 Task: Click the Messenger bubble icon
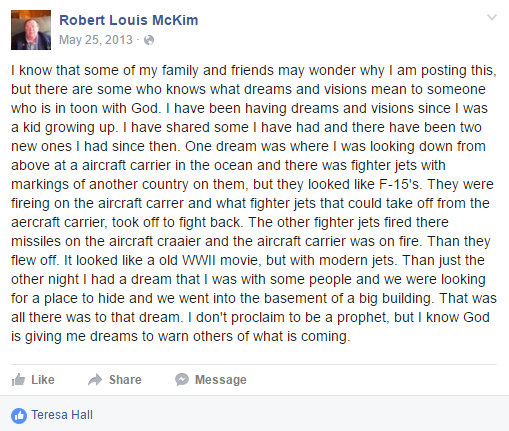[x=182, y=380]
